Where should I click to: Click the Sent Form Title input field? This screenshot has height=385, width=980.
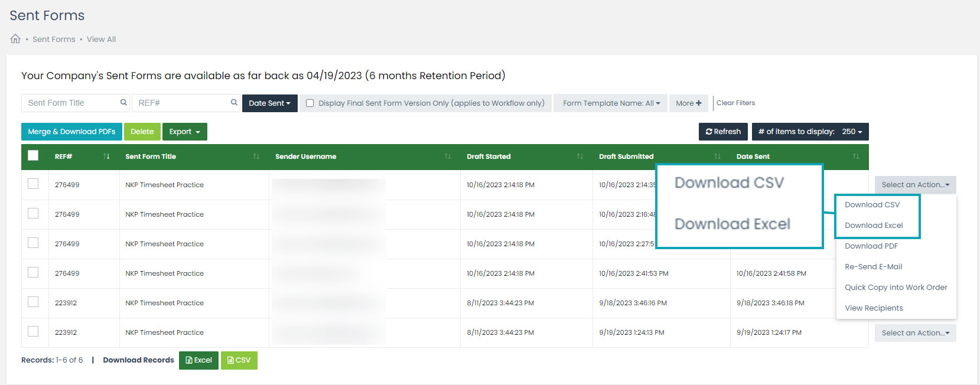pyautogui.click(x=71, y=103)
